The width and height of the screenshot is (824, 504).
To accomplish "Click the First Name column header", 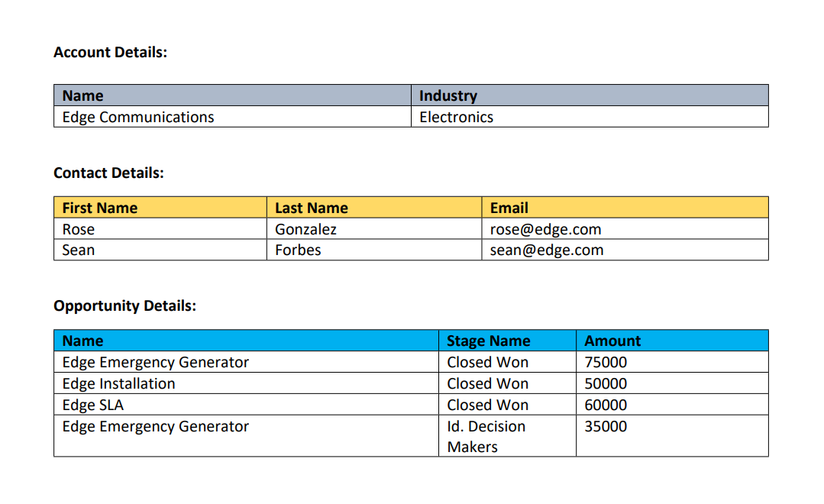I will pyautogui.click(x=160, y=208).
